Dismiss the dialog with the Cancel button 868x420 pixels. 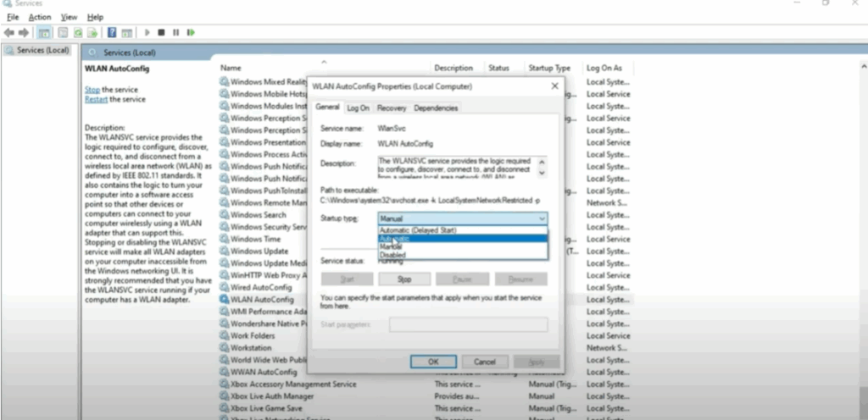485,362
